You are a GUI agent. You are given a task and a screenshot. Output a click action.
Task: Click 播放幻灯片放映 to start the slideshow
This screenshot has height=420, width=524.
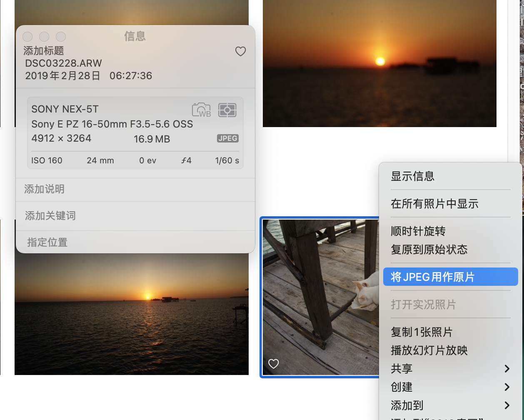pyautogui.click(x=429, y=350)
